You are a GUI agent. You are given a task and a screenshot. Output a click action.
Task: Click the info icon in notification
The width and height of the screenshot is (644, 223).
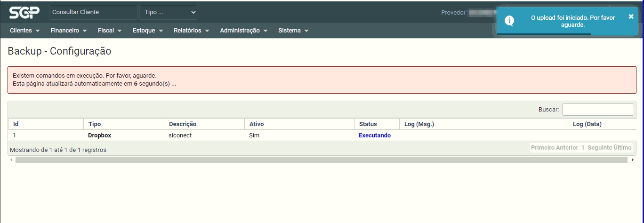509,21
